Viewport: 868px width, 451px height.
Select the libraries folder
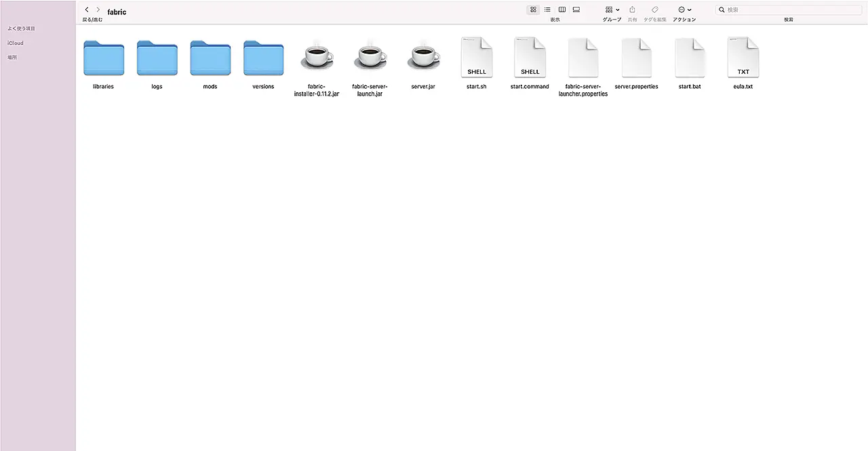click(x=104, y=58)
